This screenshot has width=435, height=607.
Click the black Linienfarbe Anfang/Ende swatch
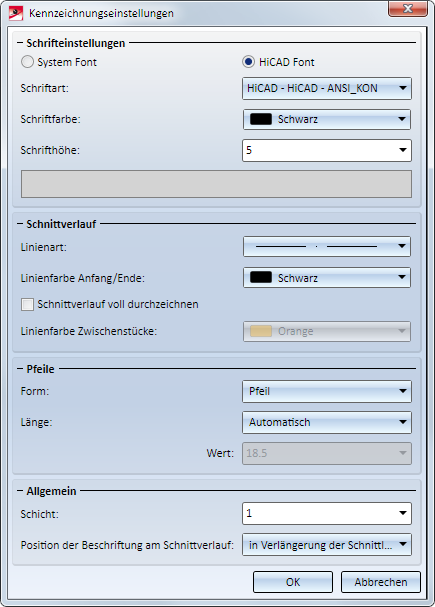click(x=261, y=278)
